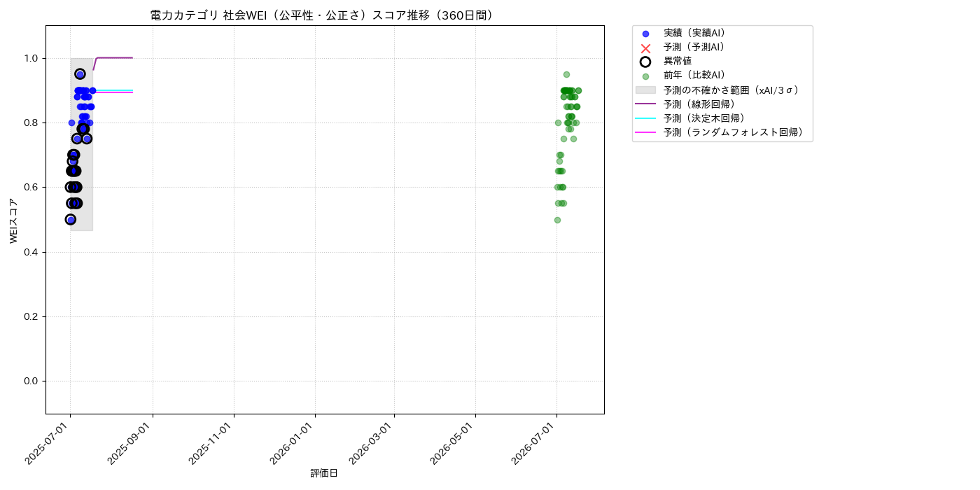980x490 pixels.
Task: Select legend label 異常値
Action: pyautogui.click(x=678, y=61)
